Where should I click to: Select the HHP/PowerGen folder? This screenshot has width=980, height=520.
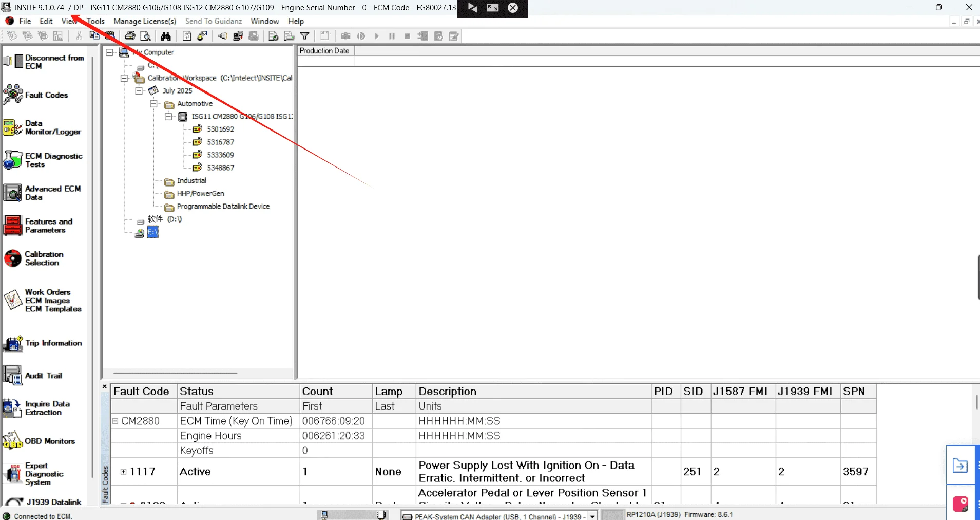[200, 194]
